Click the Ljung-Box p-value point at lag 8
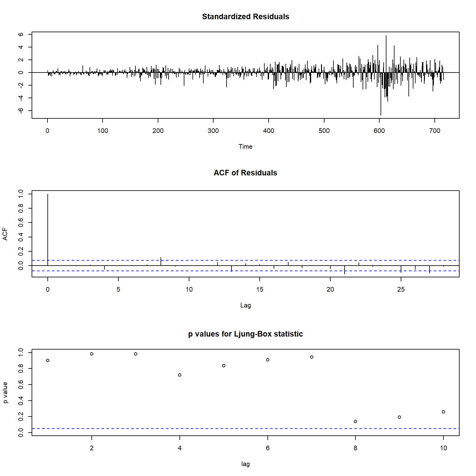This screenshot has width=476, height=476. 355,421
